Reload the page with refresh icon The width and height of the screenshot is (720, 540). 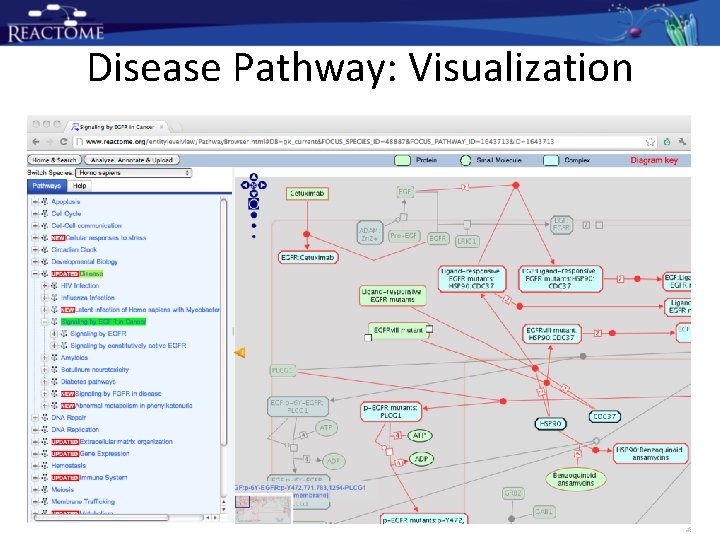click(63, 142)
